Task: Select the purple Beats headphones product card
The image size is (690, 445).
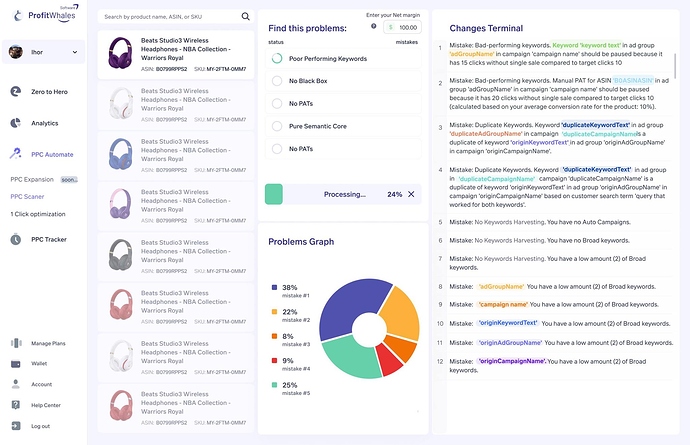Action: tap(176, 55)
